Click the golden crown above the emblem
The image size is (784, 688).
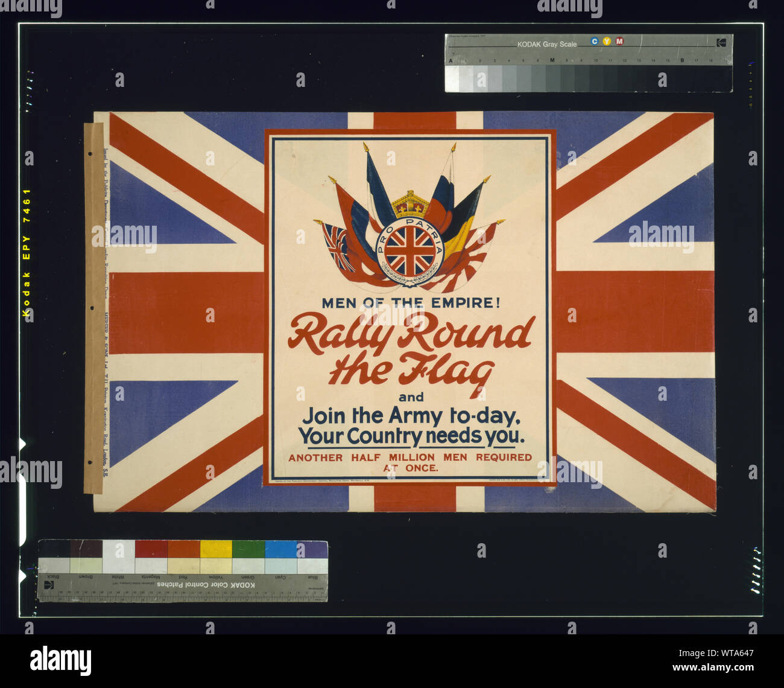pos(410,206)
